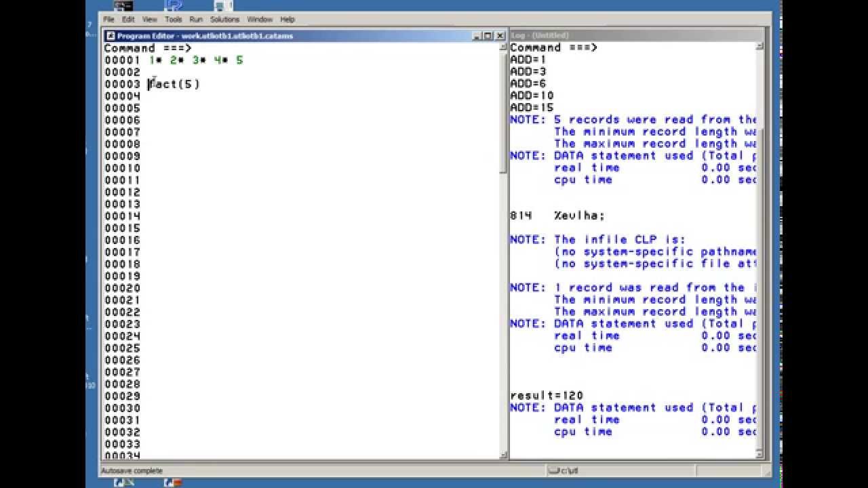Place cursor on the 1* 2* 3* 4* 5 line
The image size is (868, 488).
point(196,60)
